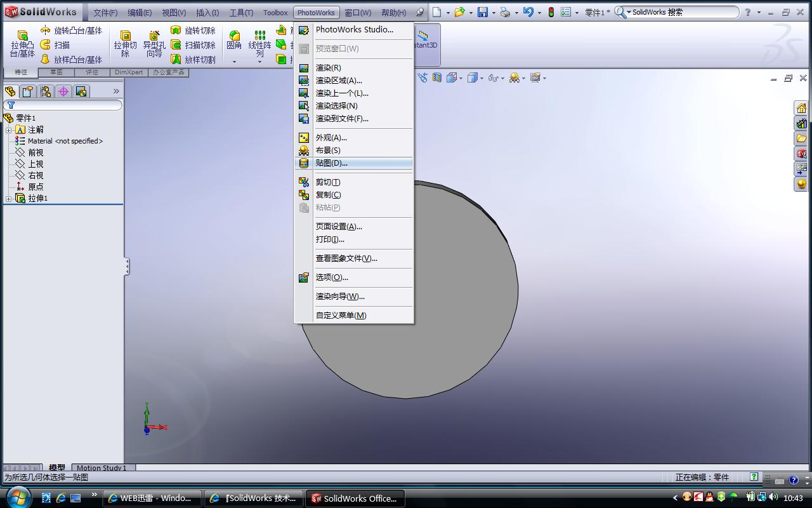Click the Extruded Boss/Base (拉伸凸台/基体) tool
This screenshot has width=812, height=508.
click(x=22, y=44)
